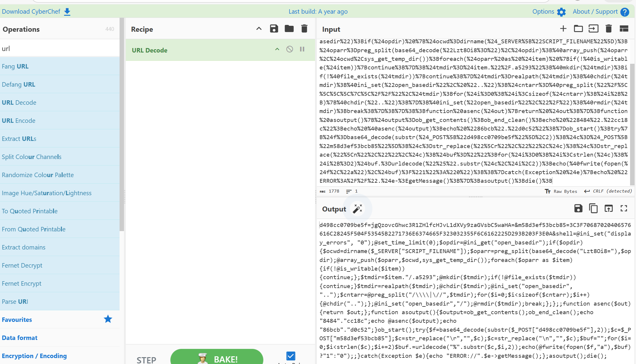Save the current recipe
The height and width of the screenshot is (364, 636).
click(x=274, y=29)
